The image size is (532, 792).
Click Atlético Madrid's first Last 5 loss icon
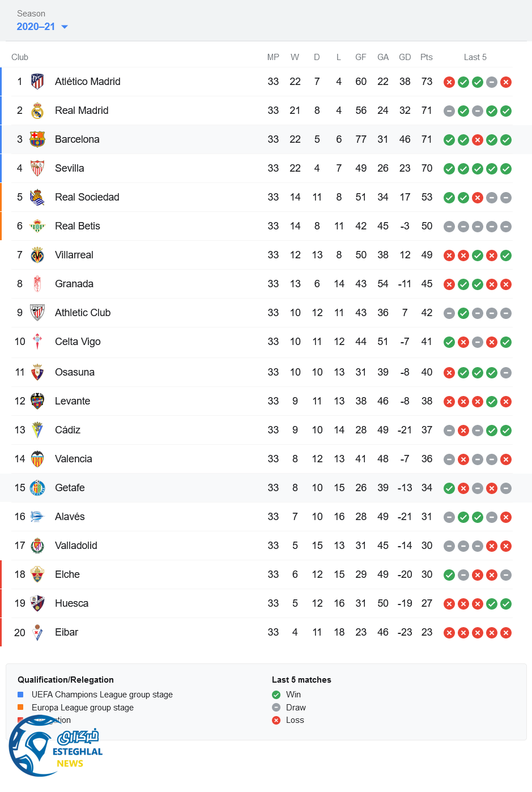pyautogui.click(x=449, y=82)
